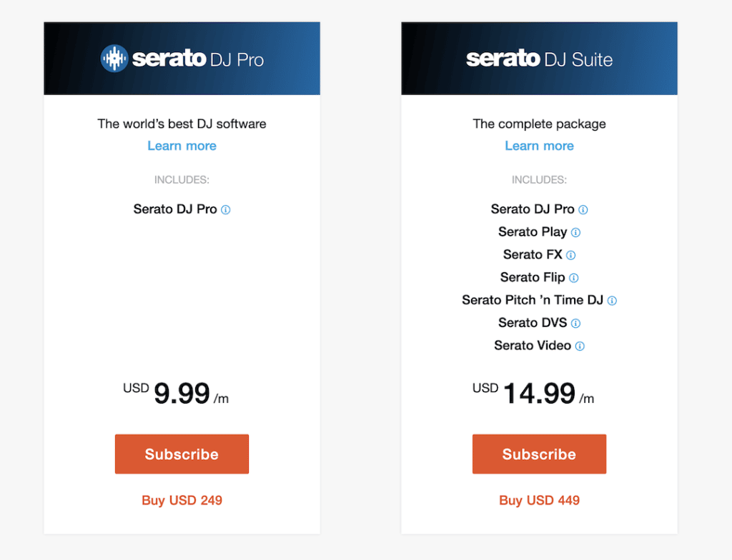The image size is (732, 560).
Task: Open info for Serato Pitch 'n Time DJ
Action: pos(611,301)
